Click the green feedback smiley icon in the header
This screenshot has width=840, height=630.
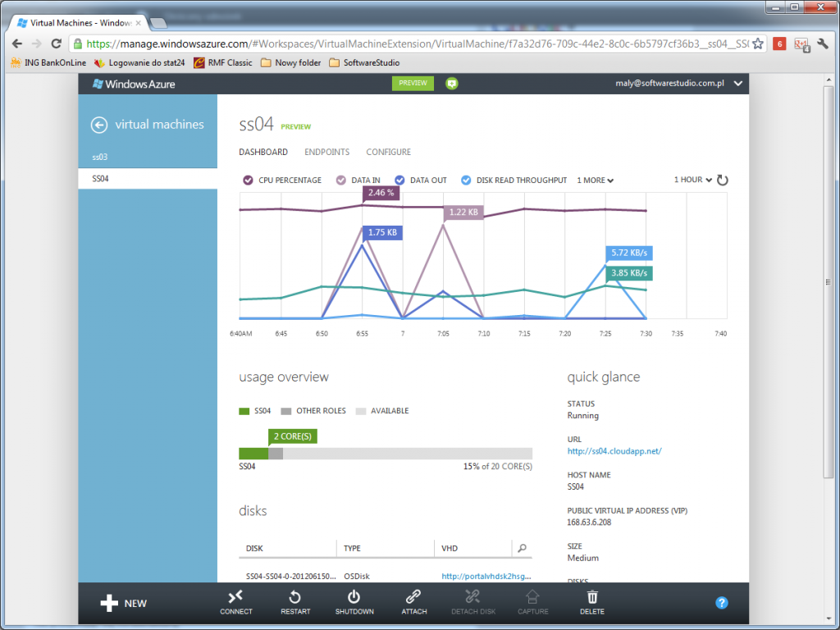point(451,83)
